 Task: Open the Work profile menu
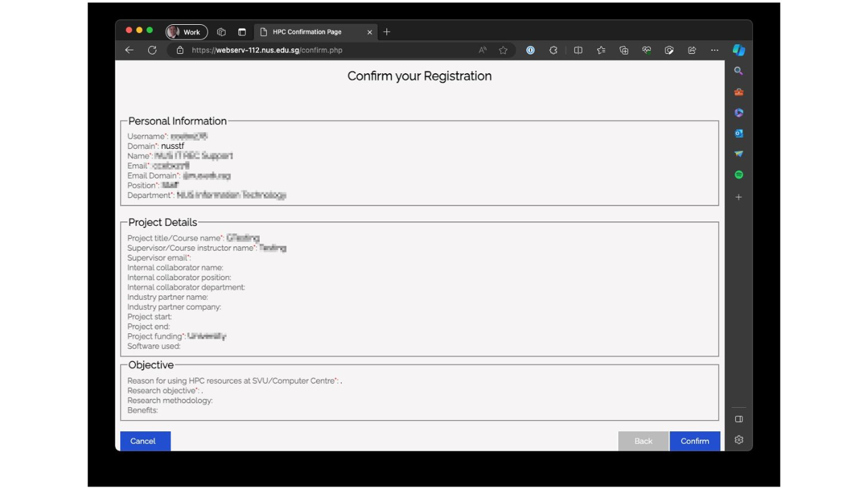pos(186,32)
